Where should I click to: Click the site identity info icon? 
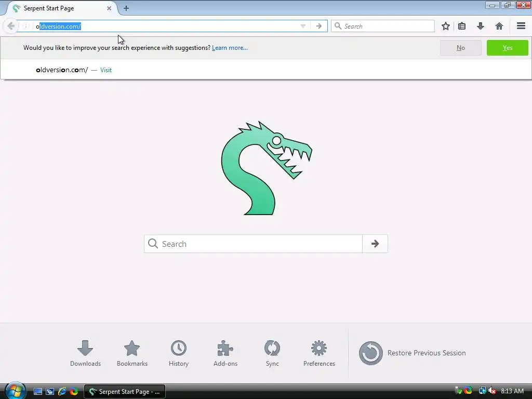tap(26, 26)
